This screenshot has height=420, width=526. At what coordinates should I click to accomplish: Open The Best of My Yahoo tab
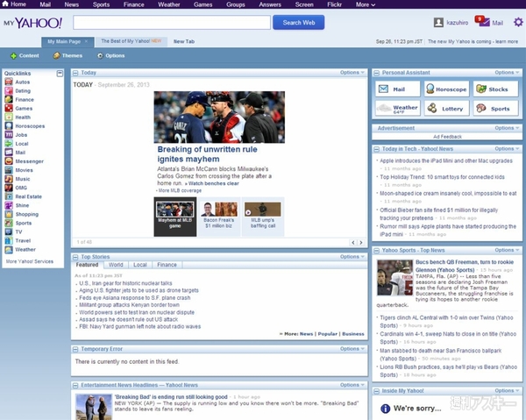coord(131,41)
